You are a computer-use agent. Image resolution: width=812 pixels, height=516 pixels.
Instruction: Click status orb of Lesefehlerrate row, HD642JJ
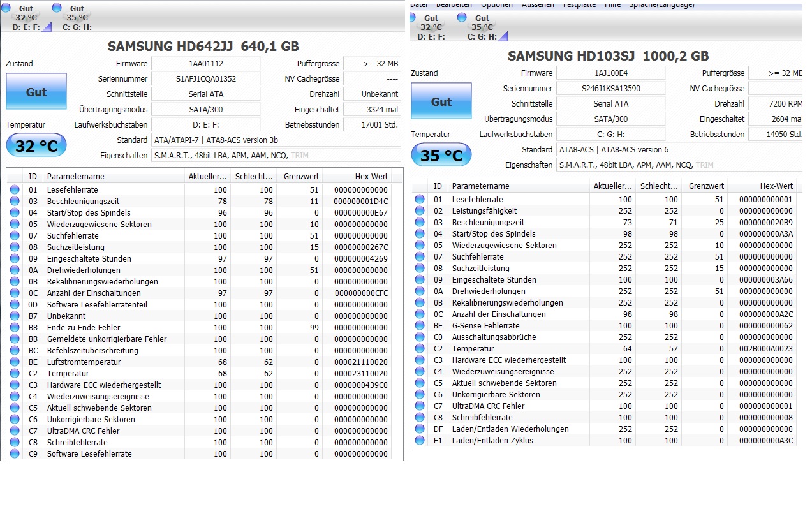tap(15, 189)
